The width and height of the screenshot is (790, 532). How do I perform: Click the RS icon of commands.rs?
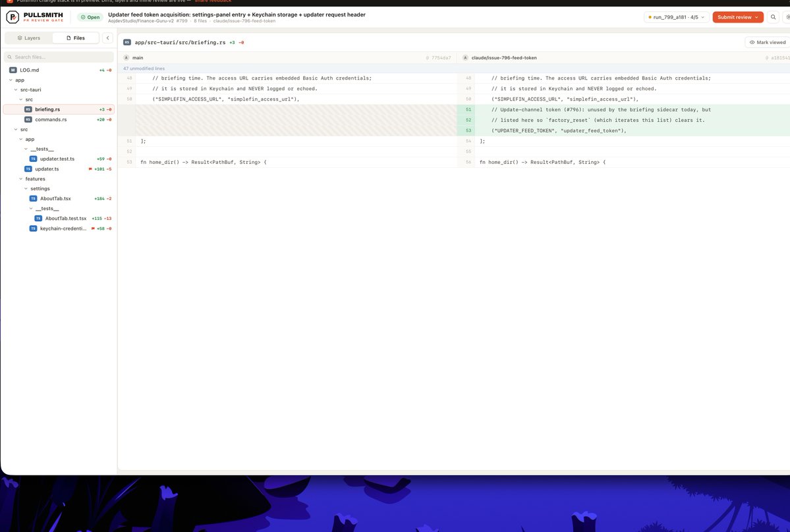tap(28, 120)
